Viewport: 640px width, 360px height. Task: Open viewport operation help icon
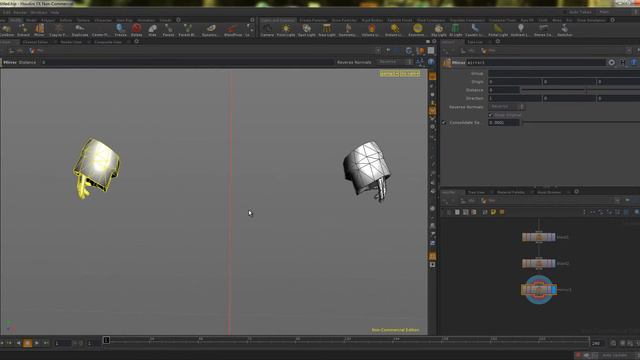click(x=431, y=62)
